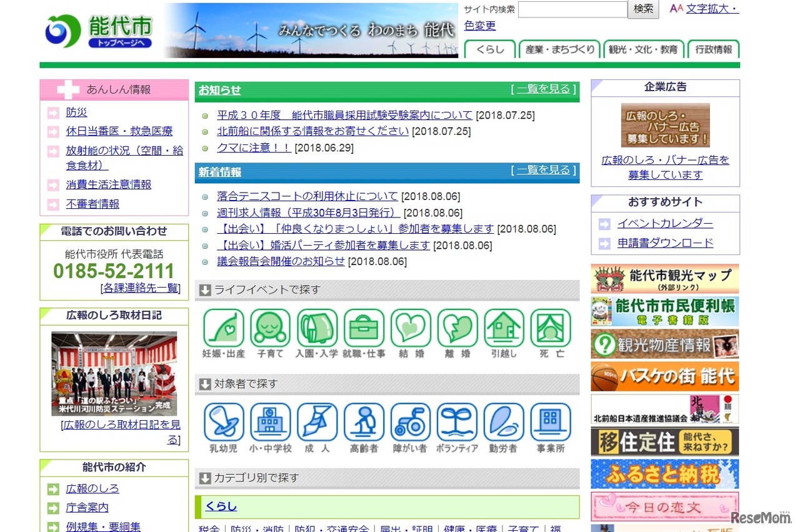
Task: Open the 観光物産情報 banner
Action: pos(665,344)
